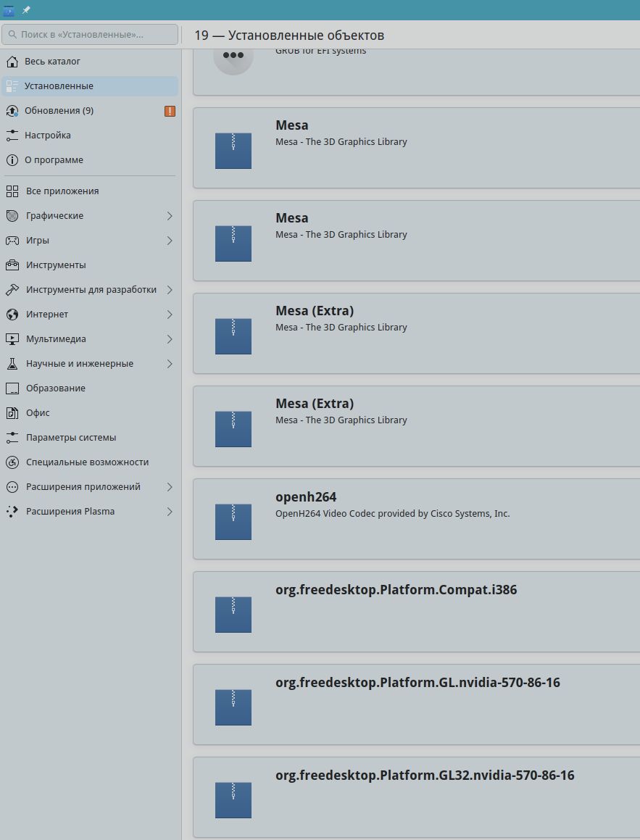This screenshot has width=640, height=840.
Task: Click archive icon of org.freedesktop.Platform.Compat.i386
Action: coord(233,615)
